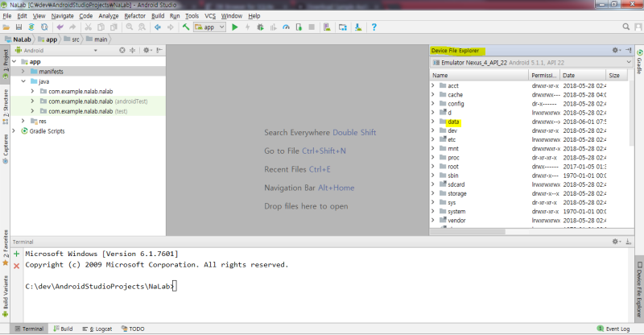This screenshot has height=335, width=644.
Task: Open the Emulator Nexus_4_API_22 device dropdown
Action: click(x=532, y=63)
